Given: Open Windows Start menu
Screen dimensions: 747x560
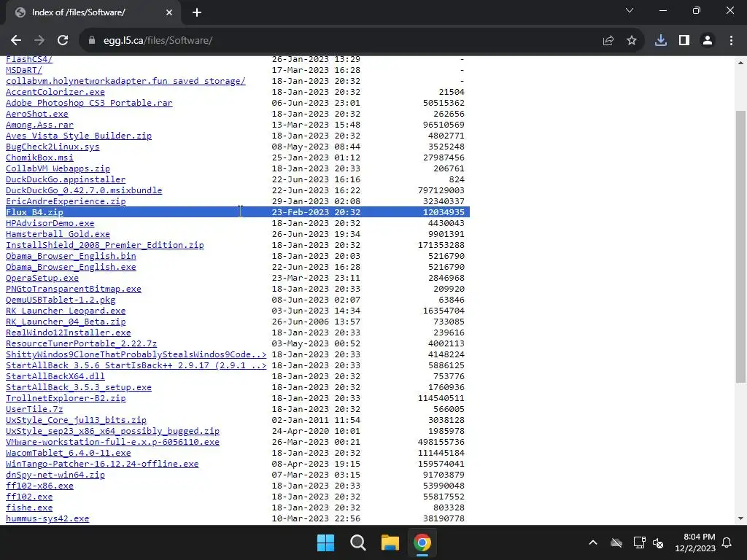Looking at the screenshot, I should [326, 542].
